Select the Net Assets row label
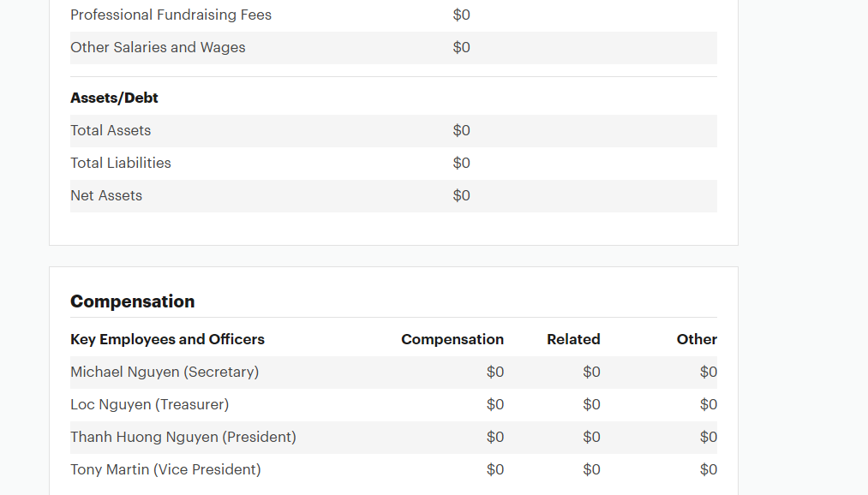 106,195
